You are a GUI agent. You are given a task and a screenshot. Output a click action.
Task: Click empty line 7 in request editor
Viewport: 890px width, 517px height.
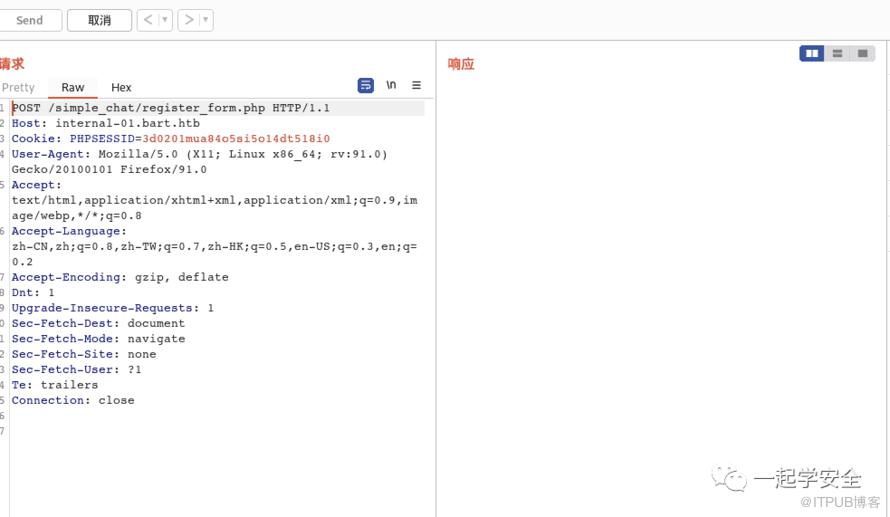pyautogui.click(x=216, y=431)
